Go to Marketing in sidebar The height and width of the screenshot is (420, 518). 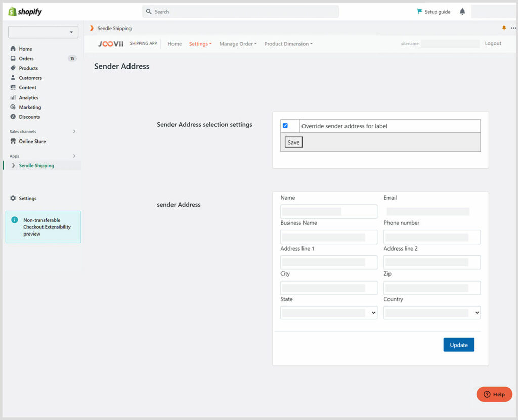tap(30, 107)
